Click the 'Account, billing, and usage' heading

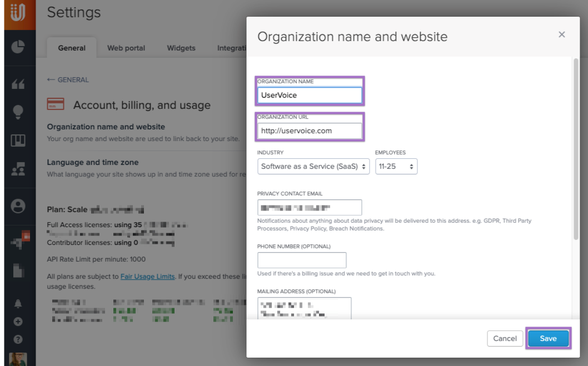pos(142,106)
